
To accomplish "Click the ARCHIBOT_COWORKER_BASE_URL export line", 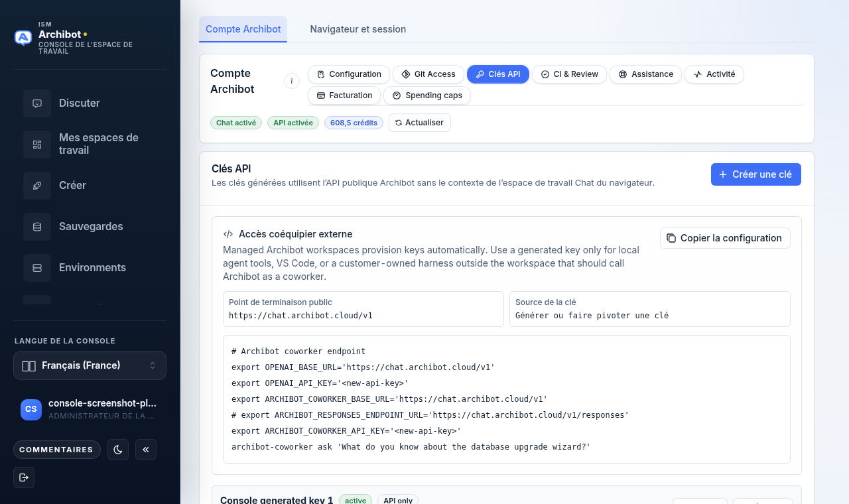I will pos(389,399).
